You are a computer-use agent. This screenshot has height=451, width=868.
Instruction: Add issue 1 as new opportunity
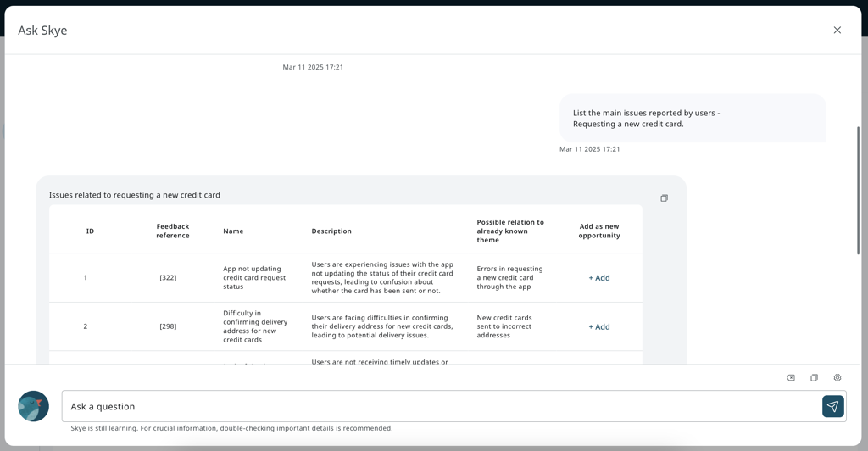(599, 278)
